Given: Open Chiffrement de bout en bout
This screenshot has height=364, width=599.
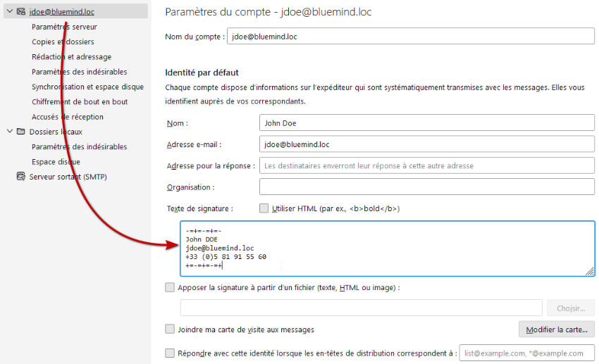Looking at the screenshot, I should click(80, 102).
